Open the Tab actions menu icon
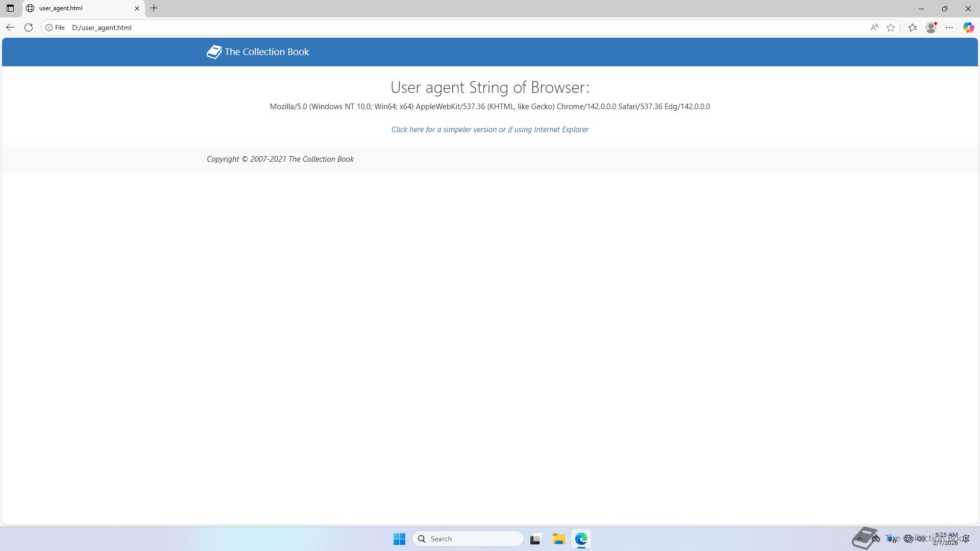Image resolution: width=980 pixels, height=551 pixels. pyautogui.click(x=10, y=8)
